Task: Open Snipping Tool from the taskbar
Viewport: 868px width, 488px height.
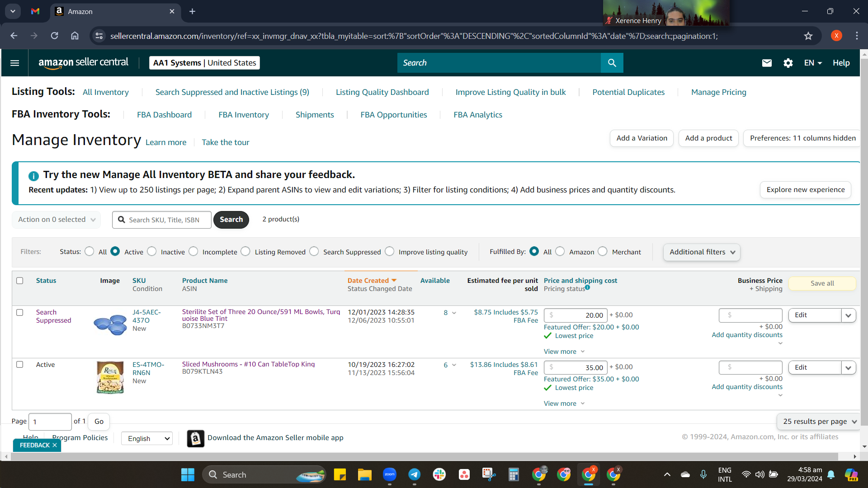Action: pyautogui.click(x=489, y=474)
